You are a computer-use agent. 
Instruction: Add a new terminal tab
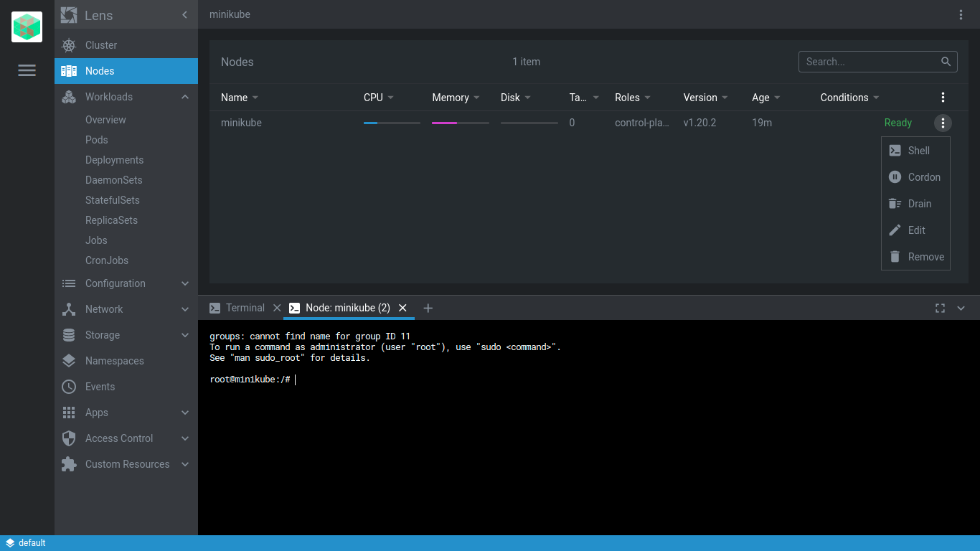tap(428, 308)
